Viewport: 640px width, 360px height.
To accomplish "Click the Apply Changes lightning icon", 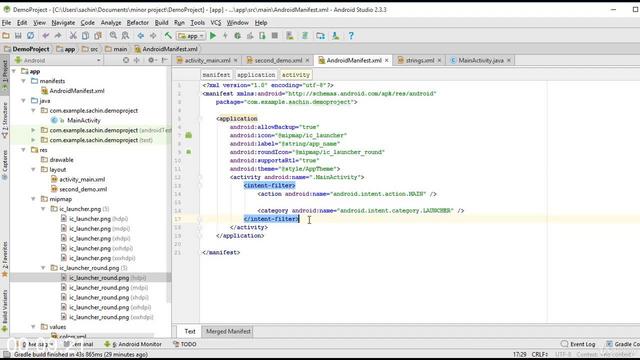I will point(225,36).
